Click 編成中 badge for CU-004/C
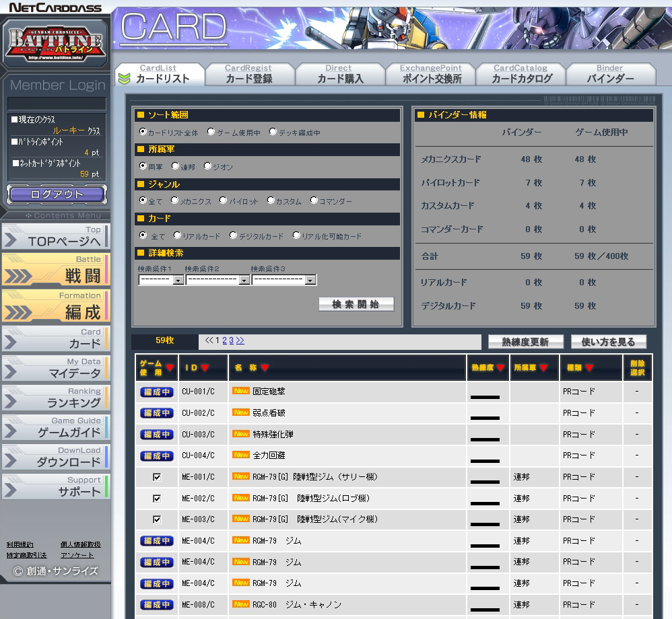Viewport: 672px width, 619px height. pyautogui.click(x=157, y=456)
